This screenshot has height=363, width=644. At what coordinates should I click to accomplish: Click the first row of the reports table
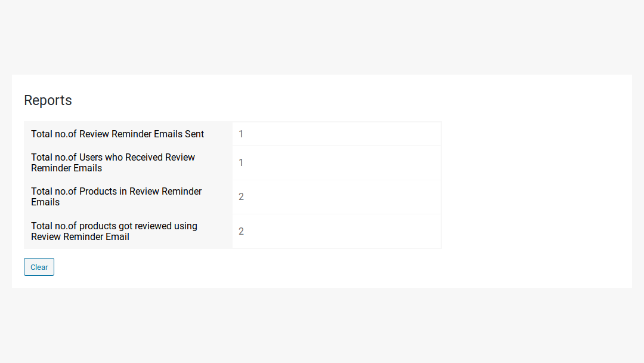click(x=233, y=134)
